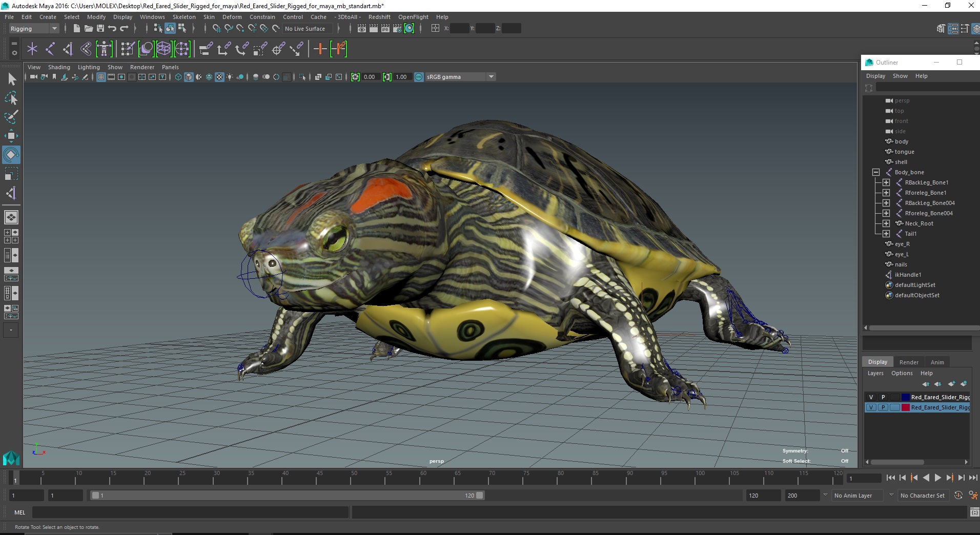Open the Skeleton menu
This screenshot has width=980, height=535.
[184, 17]
